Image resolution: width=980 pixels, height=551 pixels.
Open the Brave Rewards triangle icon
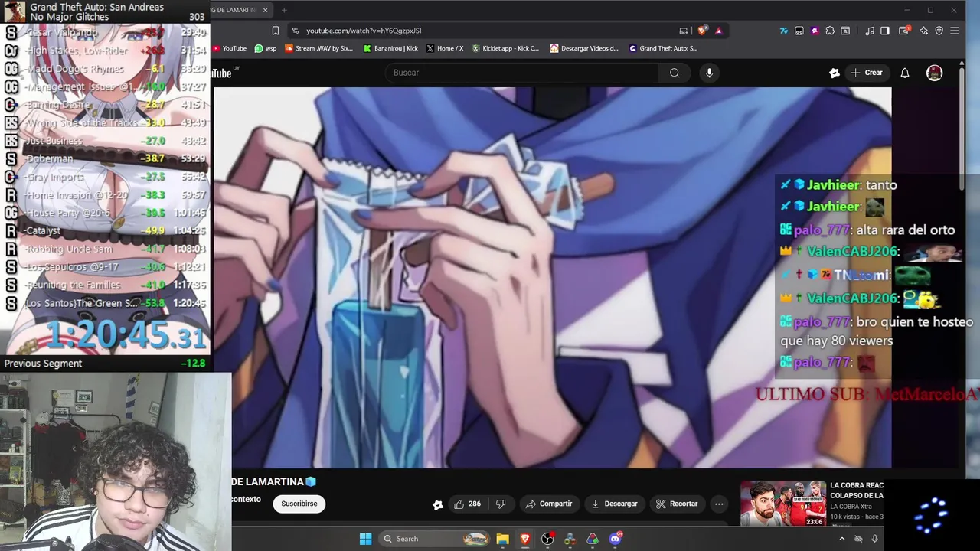click(x=718, y=31)
